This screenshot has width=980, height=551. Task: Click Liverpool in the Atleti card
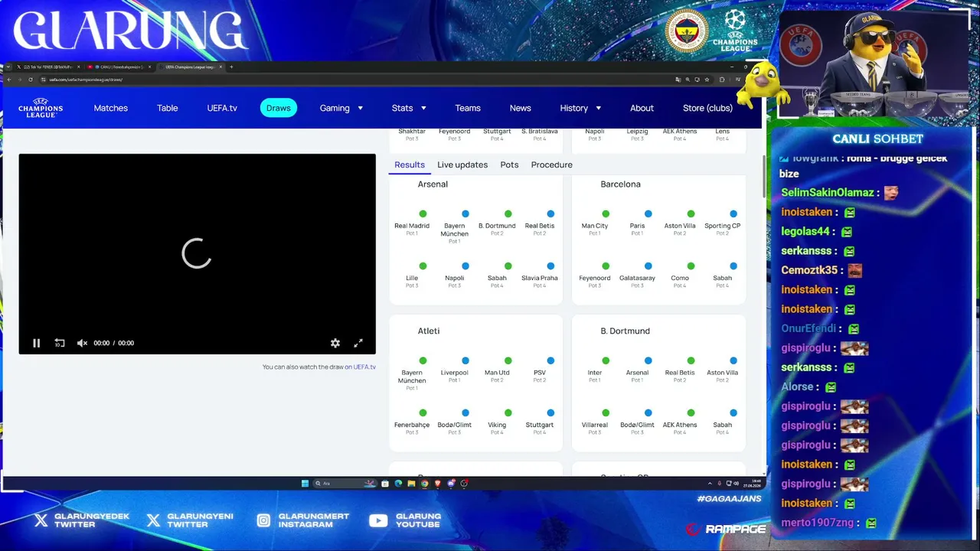pos(455,373)
